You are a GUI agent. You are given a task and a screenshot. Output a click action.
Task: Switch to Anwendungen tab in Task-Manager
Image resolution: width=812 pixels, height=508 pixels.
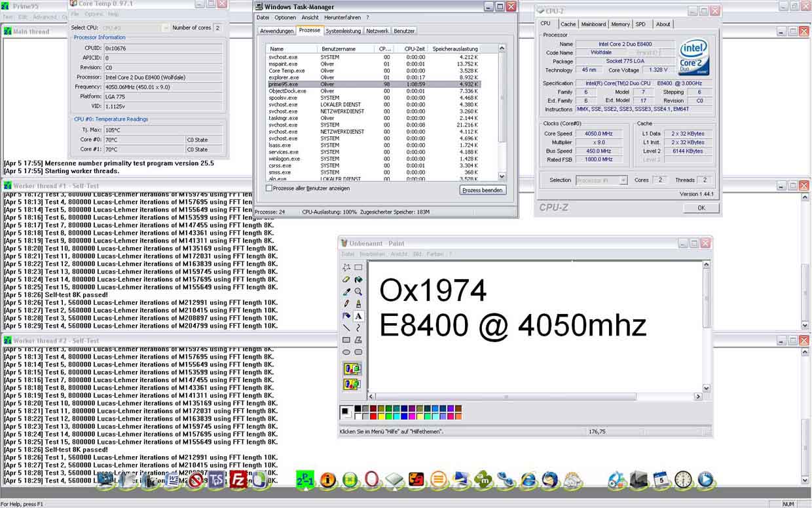[x=276, y=31]
